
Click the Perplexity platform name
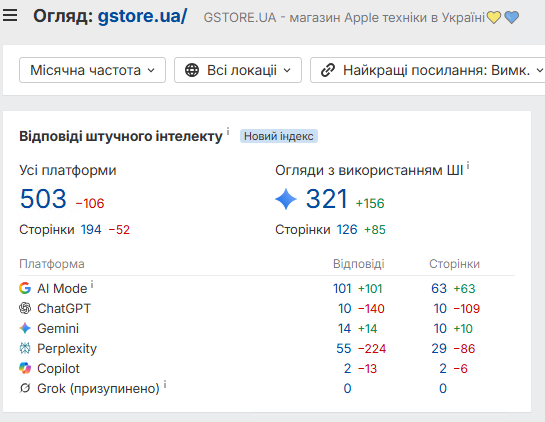(67, 349)
